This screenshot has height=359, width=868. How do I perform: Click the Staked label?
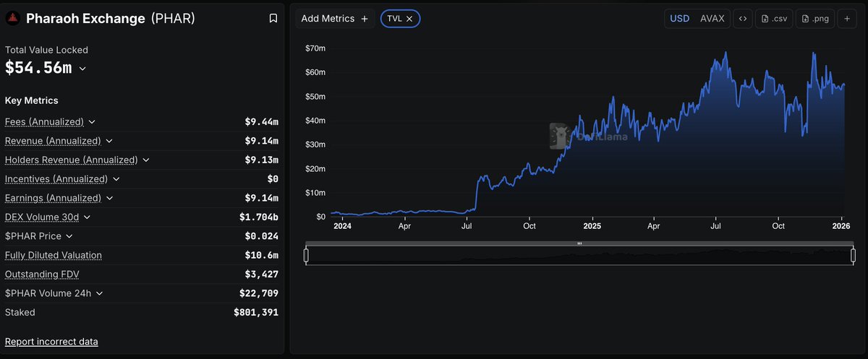point(20,313)
